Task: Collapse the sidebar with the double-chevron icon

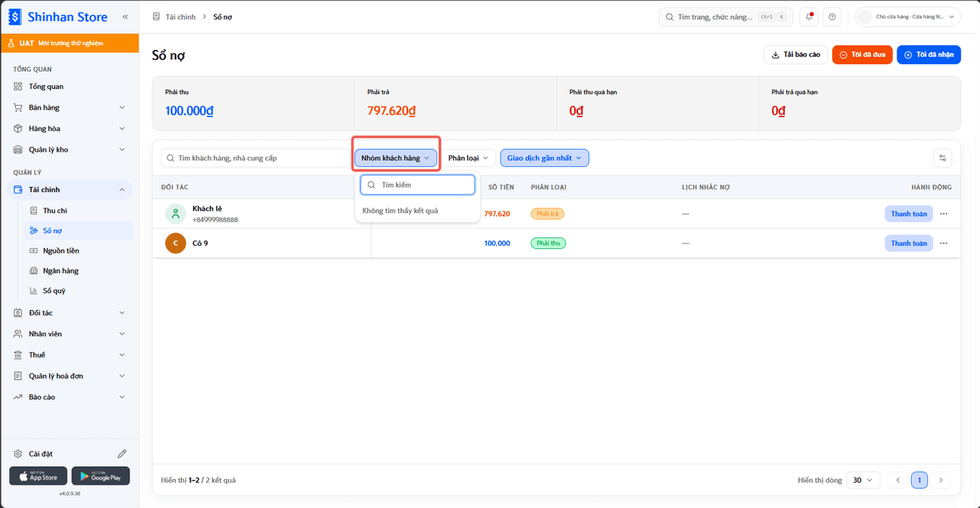Action: pyautogui.click(x=125, y=16)
